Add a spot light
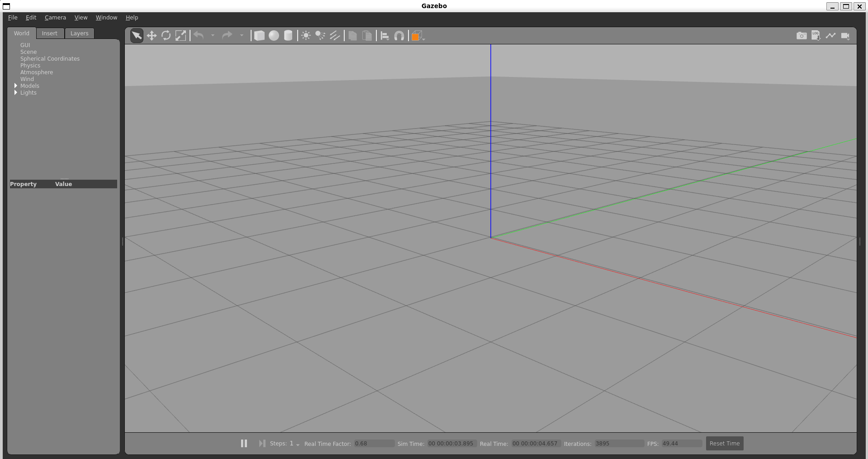 click(320, 36)
